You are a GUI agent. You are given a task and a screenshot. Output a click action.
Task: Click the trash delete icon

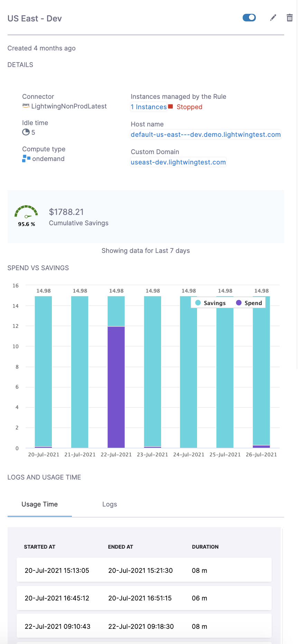290,18
